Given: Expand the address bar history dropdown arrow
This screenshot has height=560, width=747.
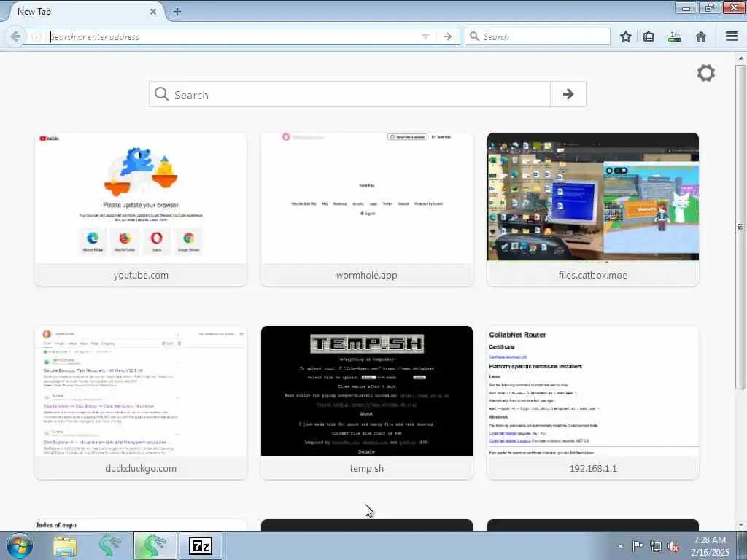Looking at the screenshot, I should [x=425, y=36].
